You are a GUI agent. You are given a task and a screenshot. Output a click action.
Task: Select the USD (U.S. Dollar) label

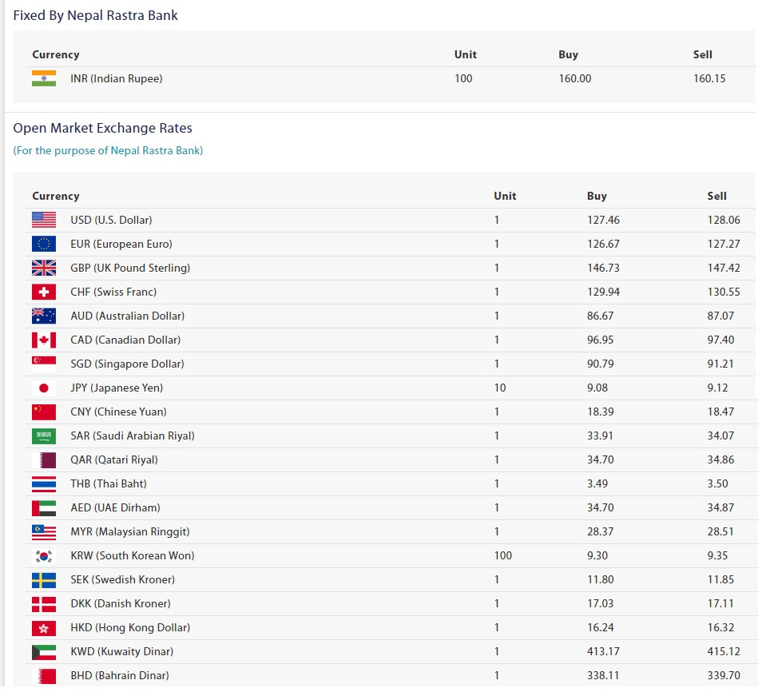(x=111, y=220)
